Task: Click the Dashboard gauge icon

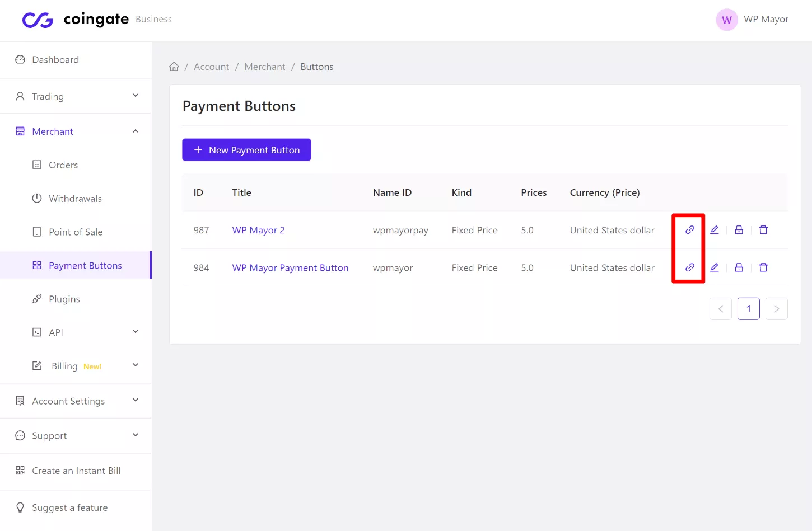Action: [20, 59]
